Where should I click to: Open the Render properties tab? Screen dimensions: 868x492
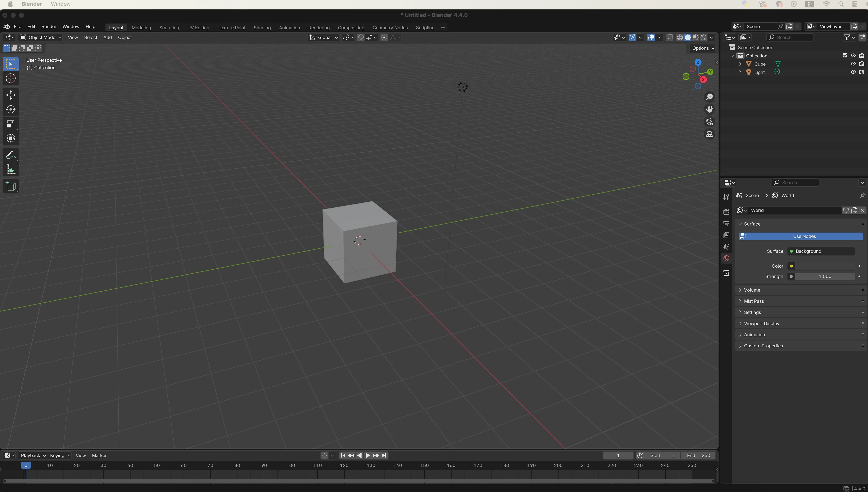click(x=726, y=212)
